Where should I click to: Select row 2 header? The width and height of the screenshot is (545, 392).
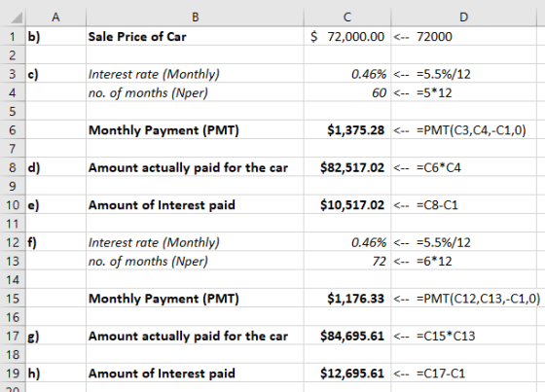tap(13, 55)
